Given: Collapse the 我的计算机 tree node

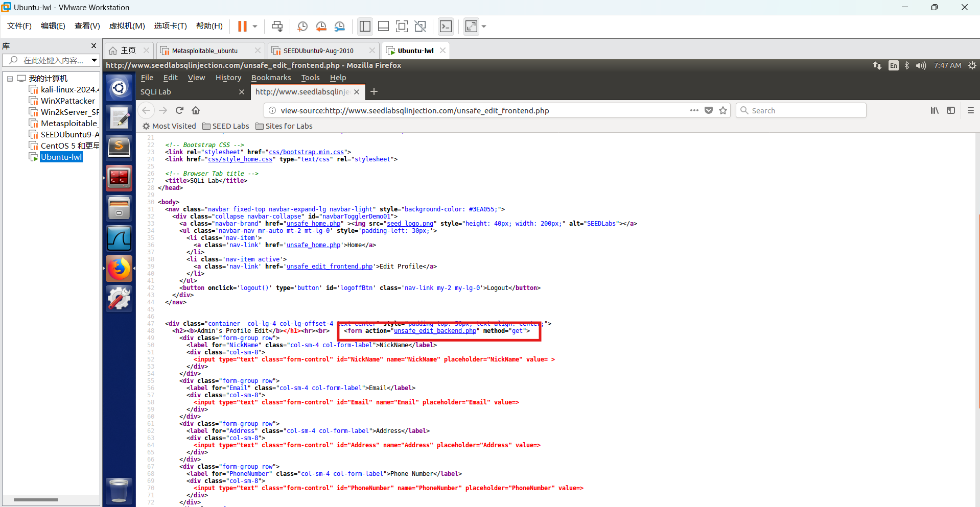Looking at the screenshot, I should (10, 79).
